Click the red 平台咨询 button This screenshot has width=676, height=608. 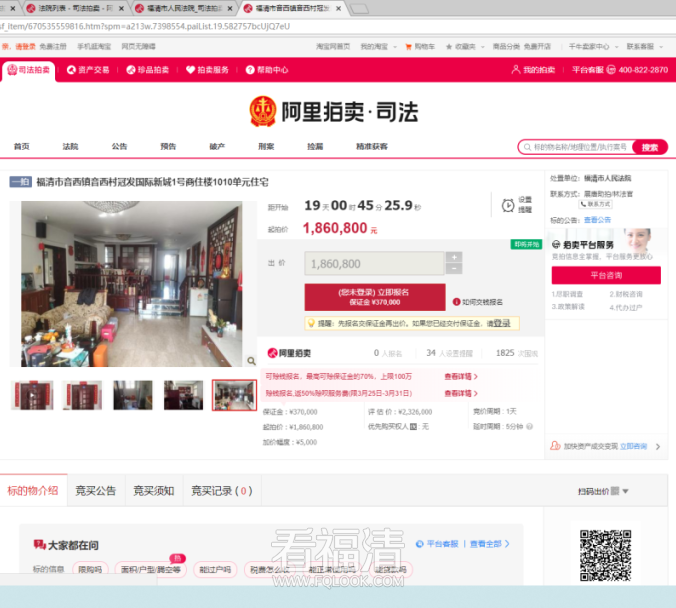tap(606, 275)
